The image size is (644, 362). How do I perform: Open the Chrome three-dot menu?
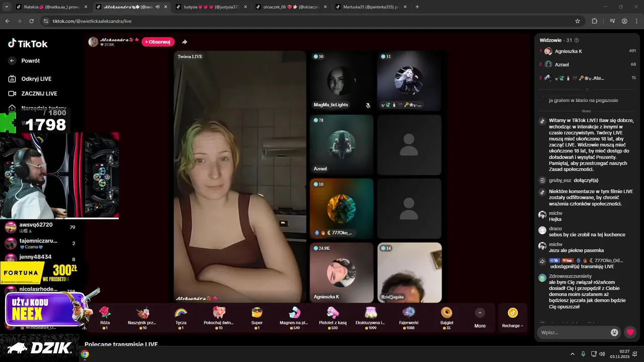[636, 21]
